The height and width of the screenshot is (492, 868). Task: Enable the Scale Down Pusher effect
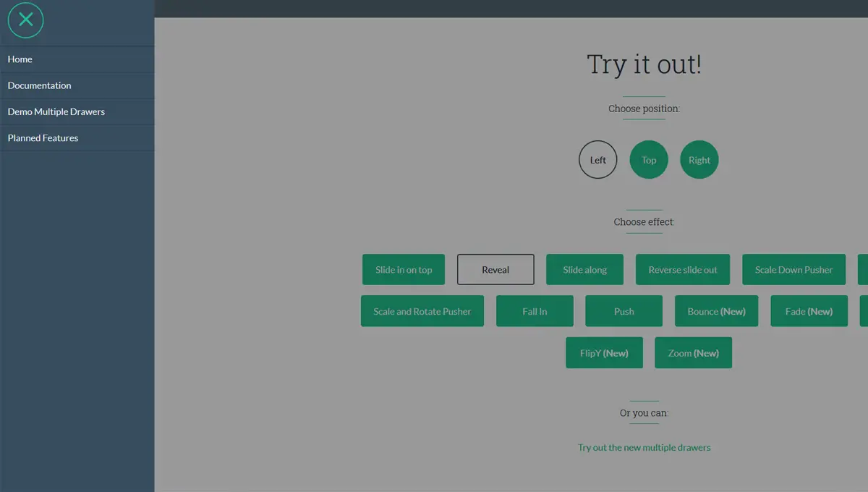(x=793, y=269)
